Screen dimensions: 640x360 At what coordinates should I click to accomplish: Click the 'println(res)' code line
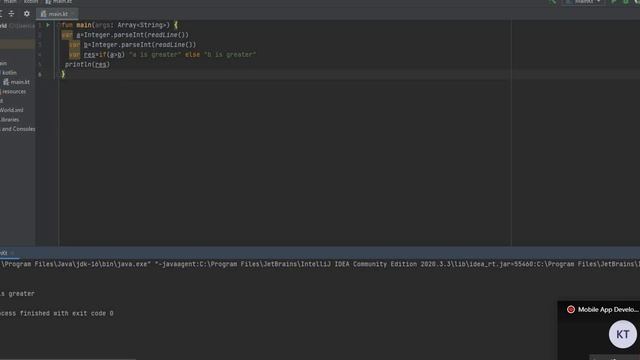click(87, 64)
